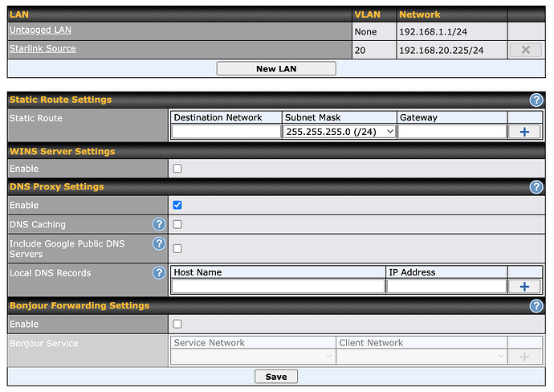The width and height of the screenshot is (554, 392).
Task: Click the New LAN button
Action: 276,69
